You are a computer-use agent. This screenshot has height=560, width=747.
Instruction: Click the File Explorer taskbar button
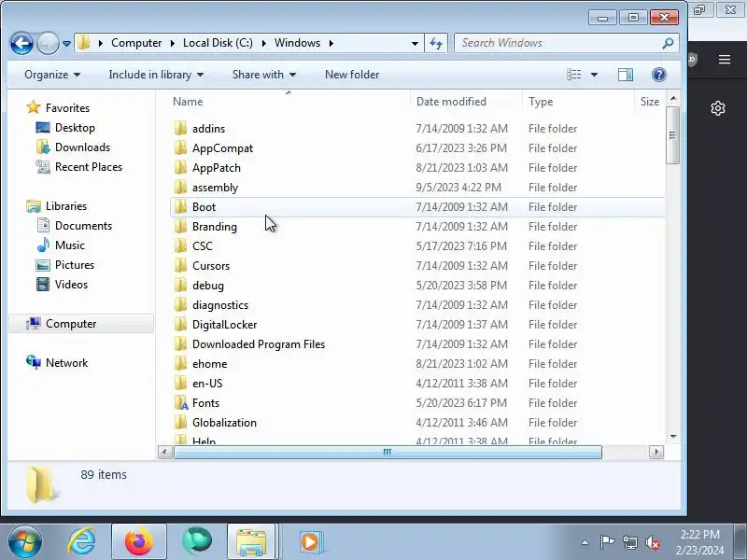coord(251,542)
